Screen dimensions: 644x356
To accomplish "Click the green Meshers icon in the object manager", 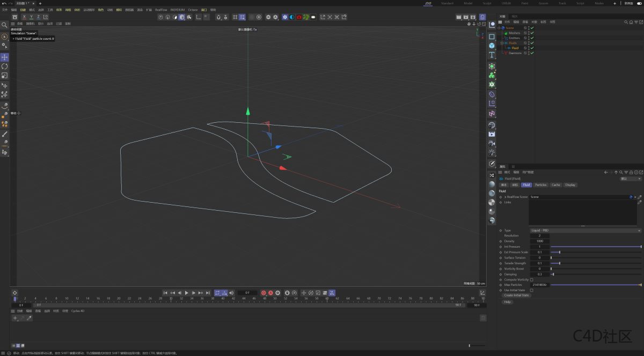I will [x=506, y=33].
